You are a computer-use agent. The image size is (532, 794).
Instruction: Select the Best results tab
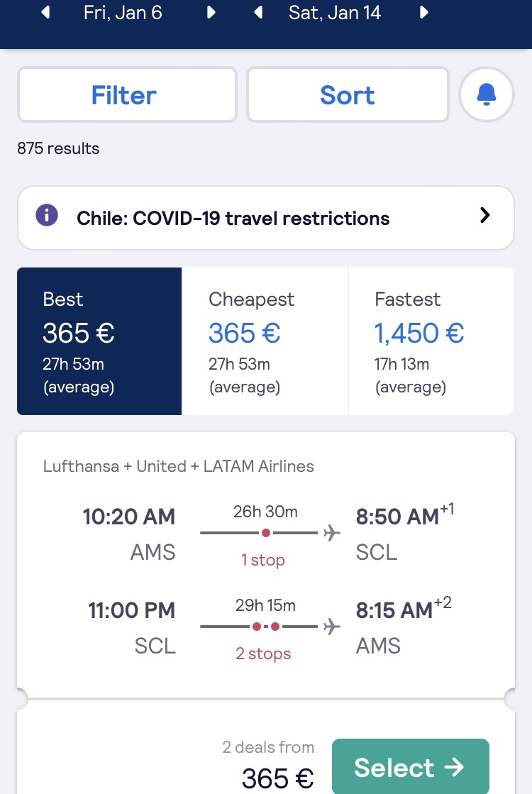[99, 341]
